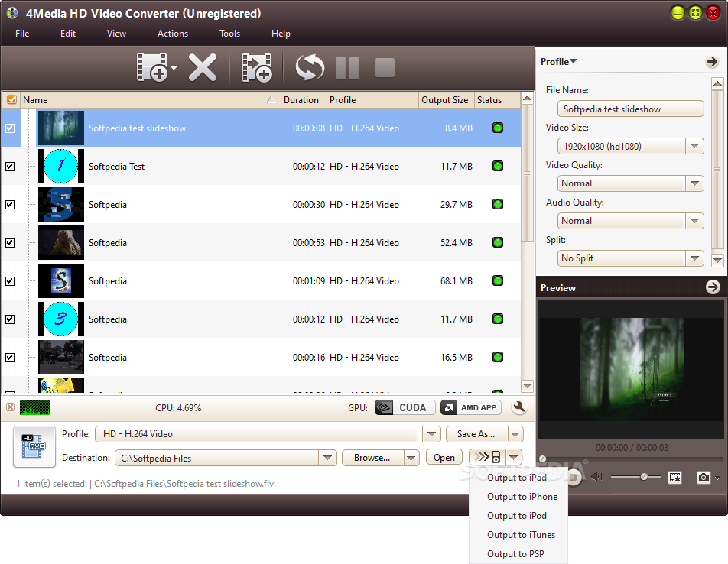
Task: Open the File menu
Action: pos(22,34)
